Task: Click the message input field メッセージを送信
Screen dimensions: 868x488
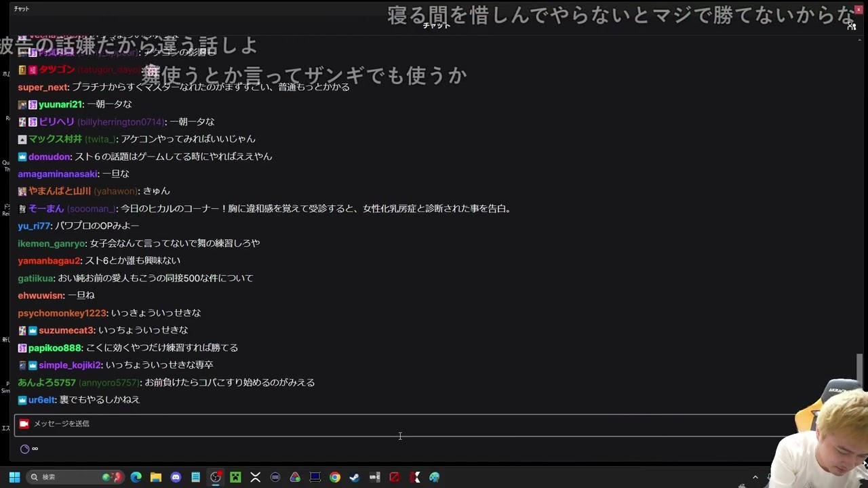Action: (404, 425)
